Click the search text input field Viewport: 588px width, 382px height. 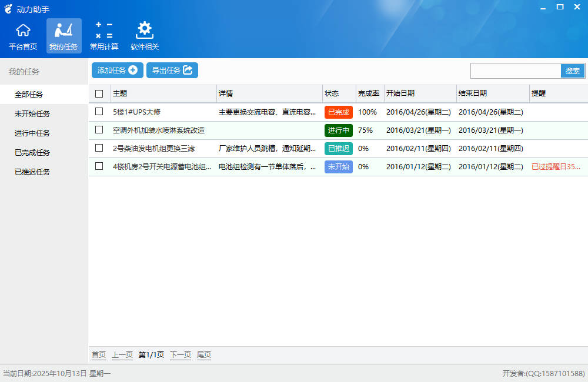coord(516,71)
